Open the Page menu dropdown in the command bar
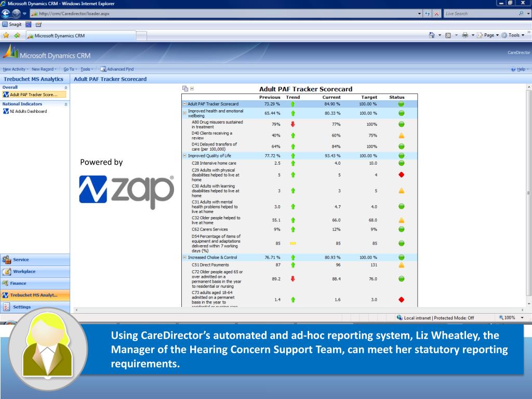532x399 pixels. click(x=488, y=35)
